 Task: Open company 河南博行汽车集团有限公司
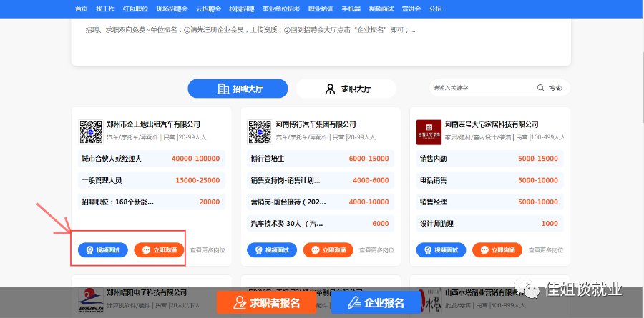pos(316,124)
